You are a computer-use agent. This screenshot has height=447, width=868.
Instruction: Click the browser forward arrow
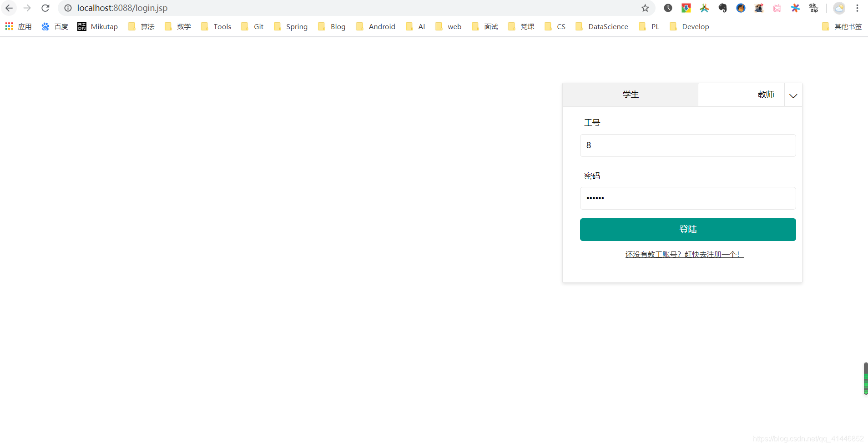[x=27, y=8]
